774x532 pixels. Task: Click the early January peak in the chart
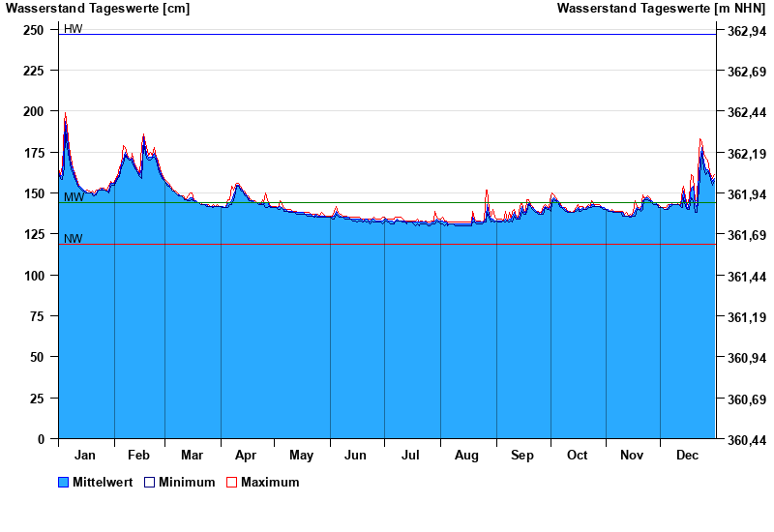66,116
